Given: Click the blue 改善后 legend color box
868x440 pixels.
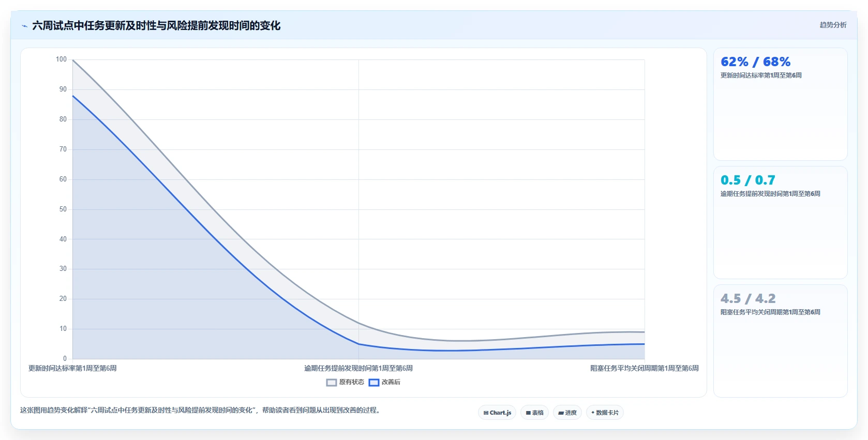Looking at the screenshot, I should (374, 383).
